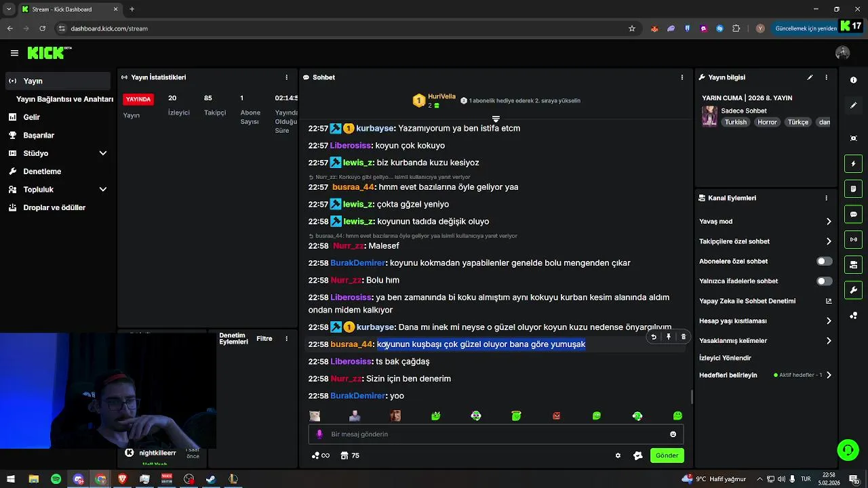Open the emoji picker in message box
Image resolution: width=868 pixels, height=488 pixels.
pos(673,434)
